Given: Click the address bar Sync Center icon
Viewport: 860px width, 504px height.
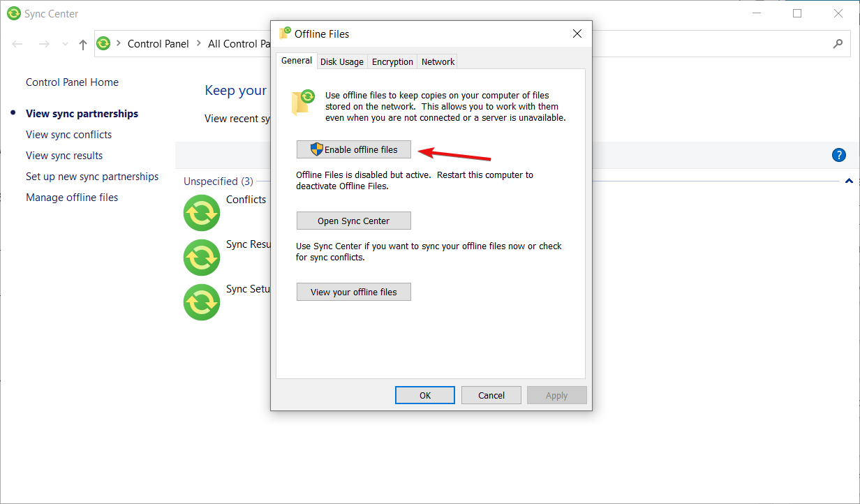Looking at the screenshot, I should click(x=103, y=43).
